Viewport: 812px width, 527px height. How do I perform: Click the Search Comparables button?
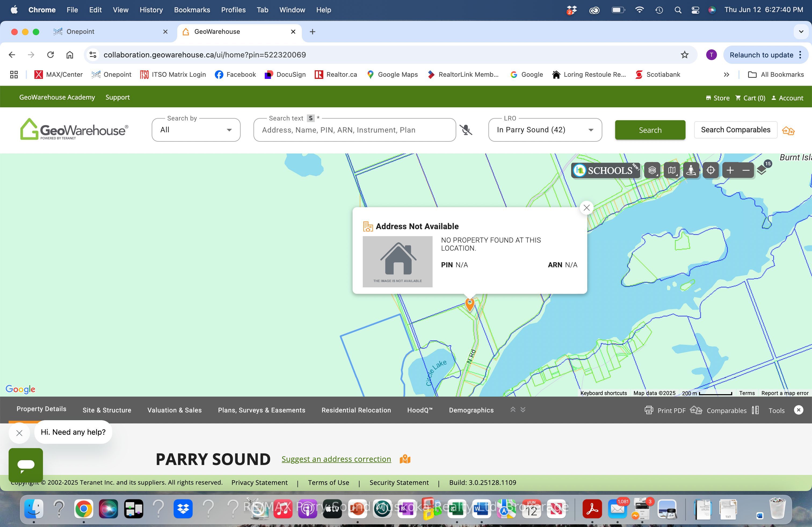(x=735, y=130)
